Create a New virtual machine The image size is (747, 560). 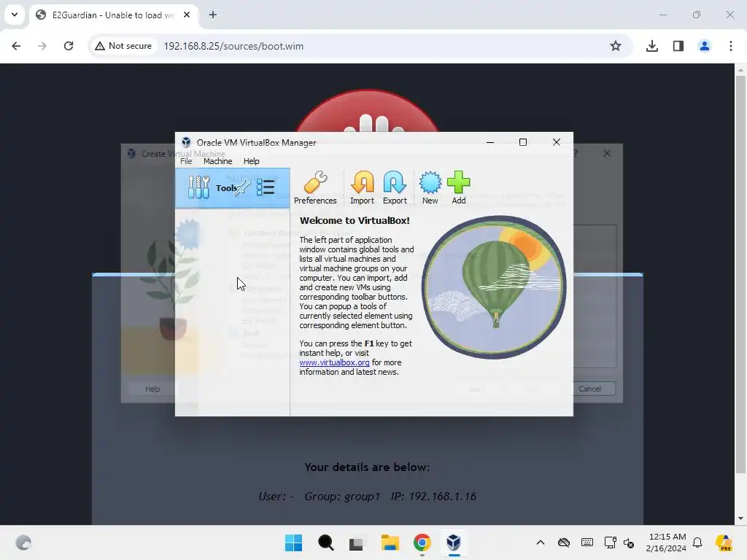pos(430,187)
